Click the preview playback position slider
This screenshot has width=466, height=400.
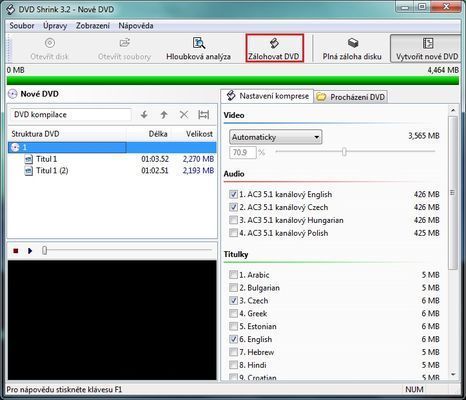pos(127,250)
